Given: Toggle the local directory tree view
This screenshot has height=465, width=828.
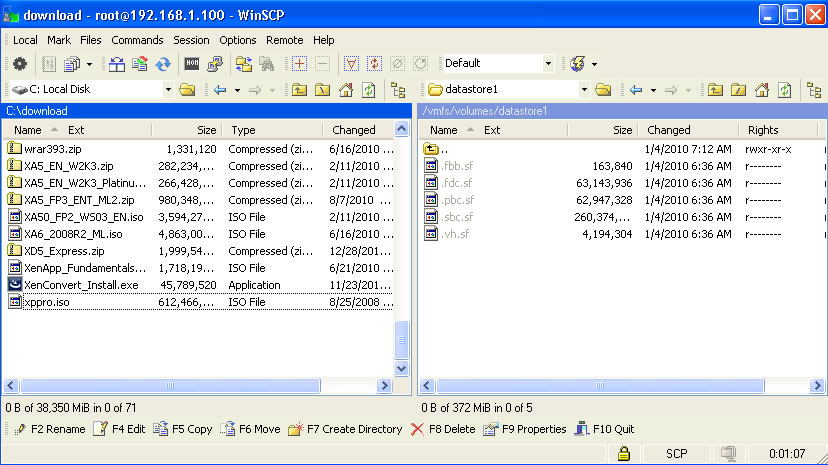Looking at the screenshot, I should pos(398,90).
